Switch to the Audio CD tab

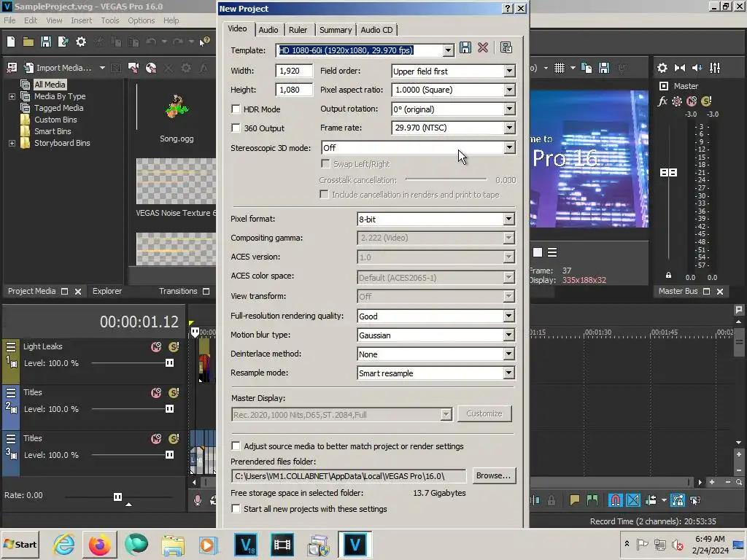(376, 29)
